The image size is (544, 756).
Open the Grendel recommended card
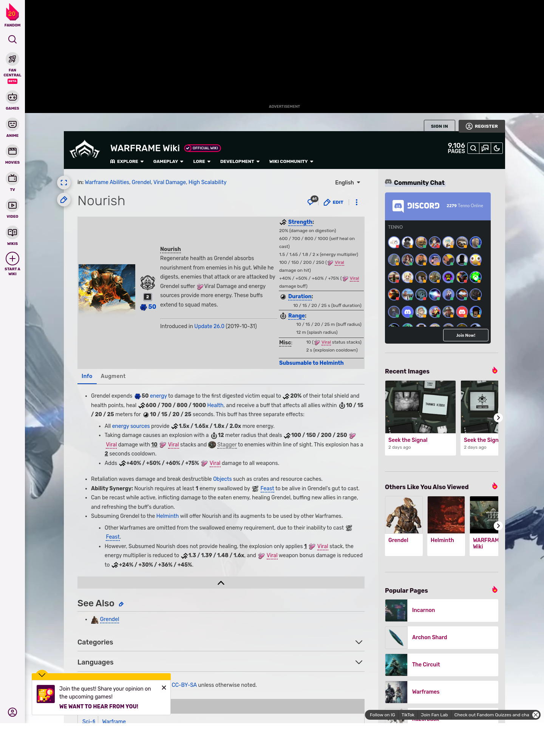(404, 526)
